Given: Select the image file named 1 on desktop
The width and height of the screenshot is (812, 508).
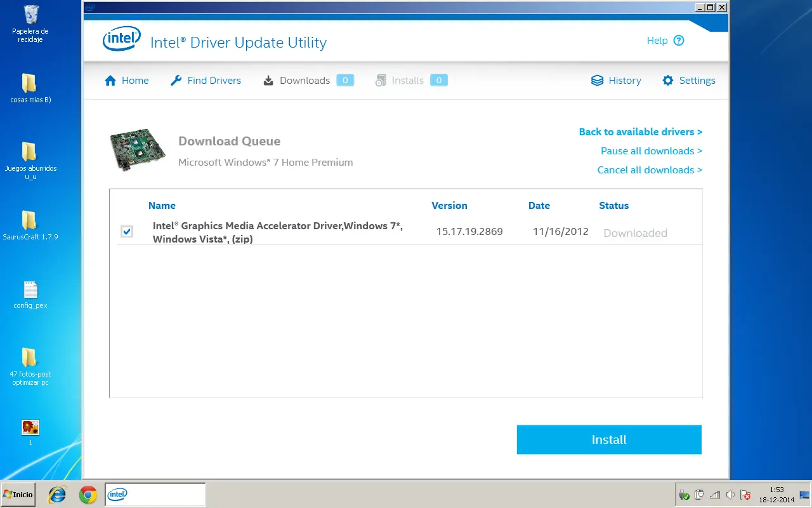Looking at the screenshot, I should [30, 432].
